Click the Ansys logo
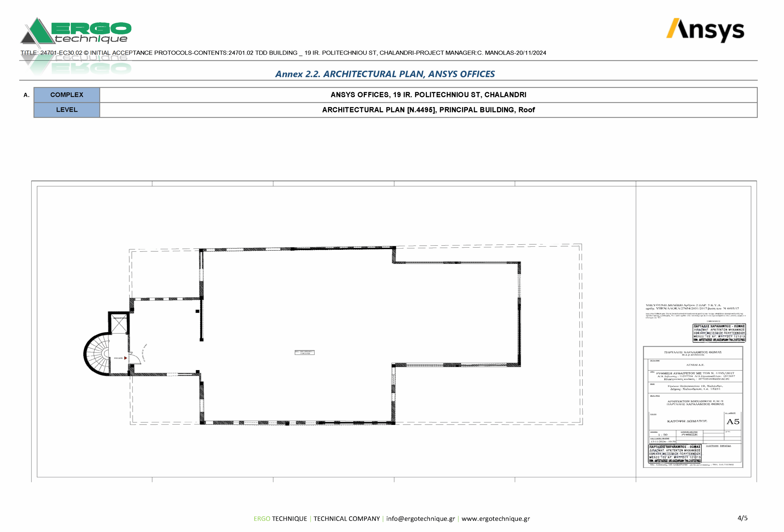784x532 pixels. (705, 30)
